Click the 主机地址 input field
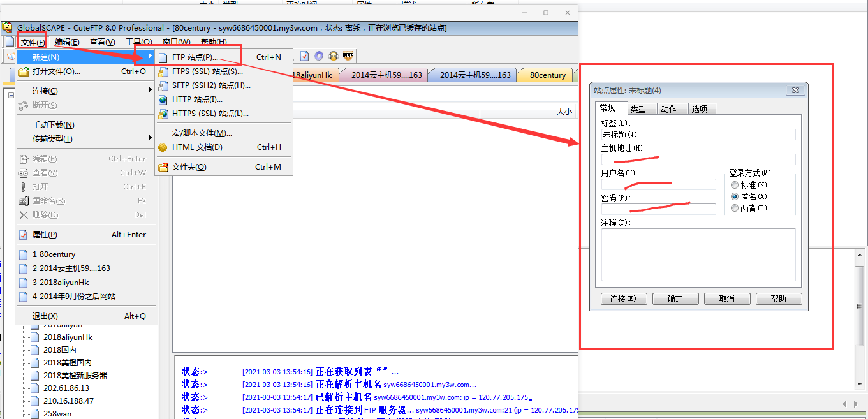868x419 pixels. [x=698, y=159]
